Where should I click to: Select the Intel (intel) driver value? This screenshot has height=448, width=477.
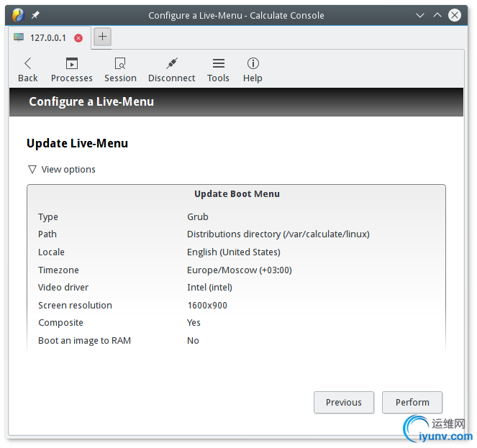(209, 288)
